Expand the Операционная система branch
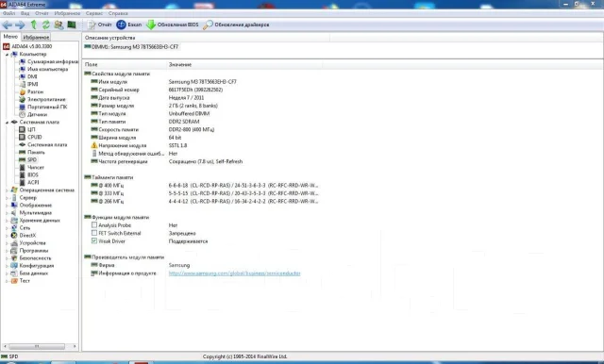This screenshot has width=604, height=364. coord(7,190)
